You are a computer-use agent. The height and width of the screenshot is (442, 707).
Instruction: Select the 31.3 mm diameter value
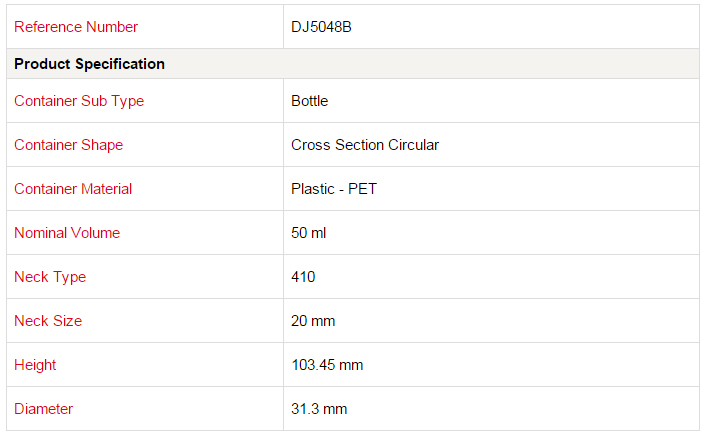(x=319, y=409)
